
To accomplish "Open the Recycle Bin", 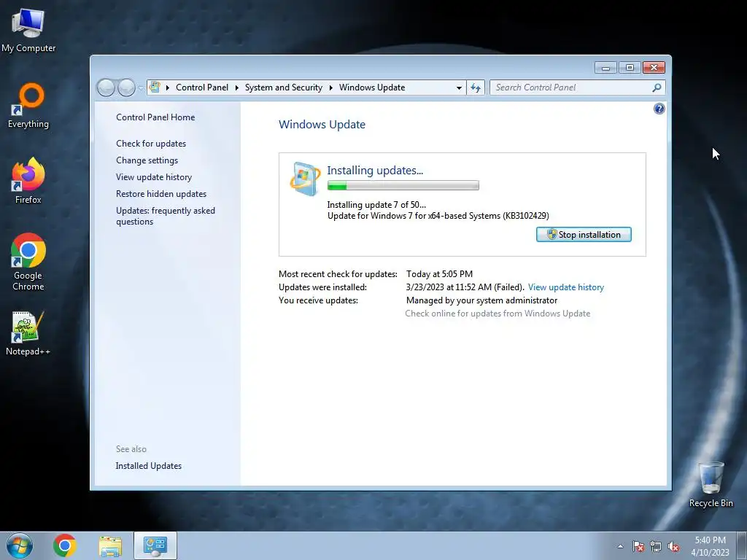I will click(711, 484).
